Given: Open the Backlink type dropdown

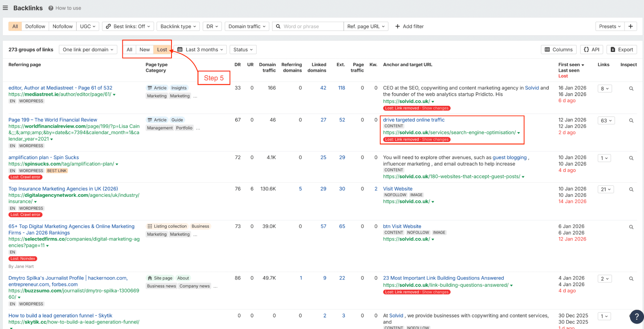Looking at the screenshot, I should coord(178,26).
